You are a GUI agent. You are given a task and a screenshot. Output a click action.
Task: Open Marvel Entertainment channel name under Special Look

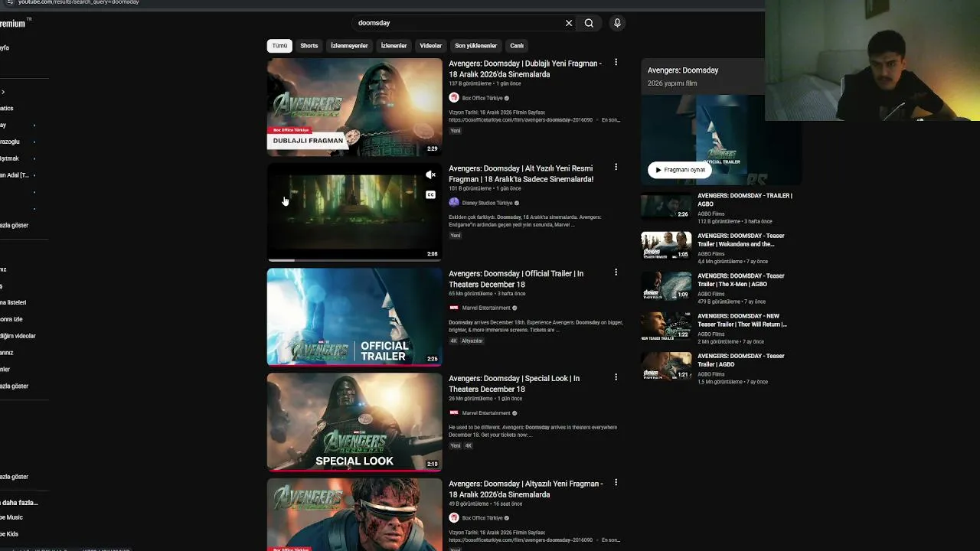tap(486, 413)
